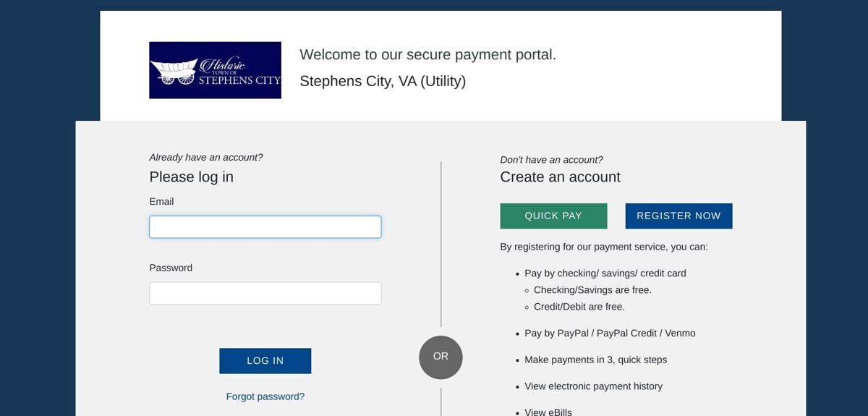The image size is (868, 416).
Task: Click the gray OR circle divider
Action: pos(441,357)
